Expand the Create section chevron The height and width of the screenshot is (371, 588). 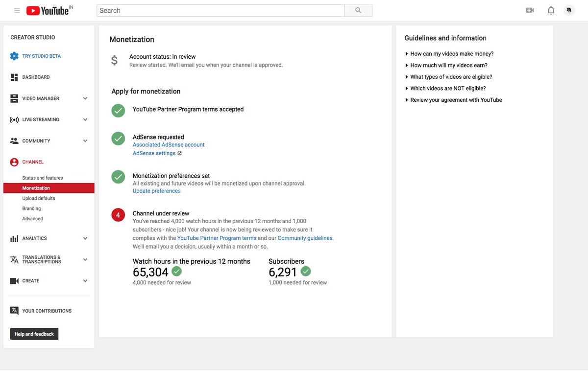85,281
